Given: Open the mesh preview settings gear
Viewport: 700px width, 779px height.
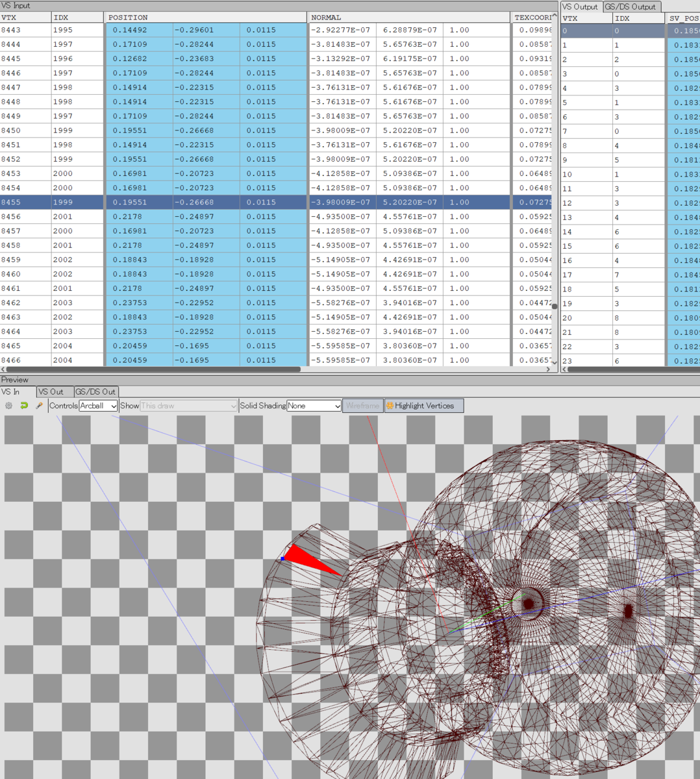Looking at the screenshot, I should pyautogui.click(x=8, y=405).
